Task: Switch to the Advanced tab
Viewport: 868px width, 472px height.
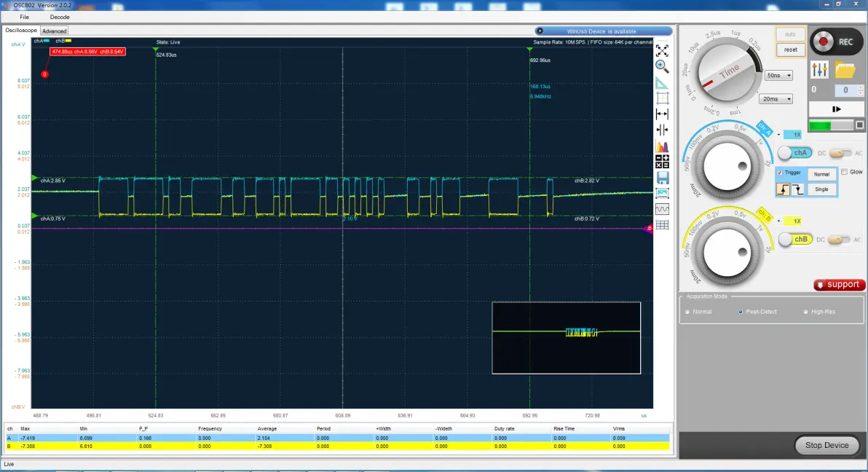Action: pyautogui.click(x=54, y=31)
